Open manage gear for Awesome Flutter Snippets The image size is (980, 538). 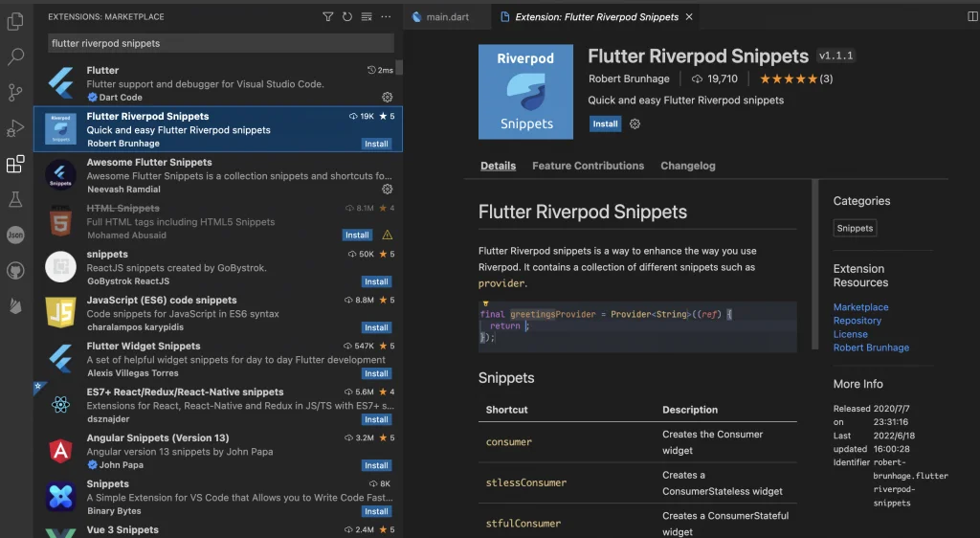(x=387, y=189)
